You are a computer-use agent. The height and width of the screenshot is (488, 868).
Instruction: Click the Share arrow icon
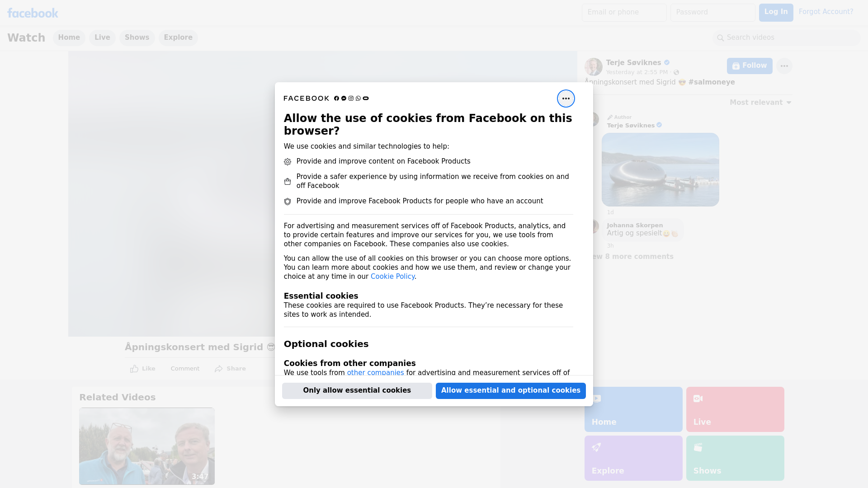click(219, 369)
